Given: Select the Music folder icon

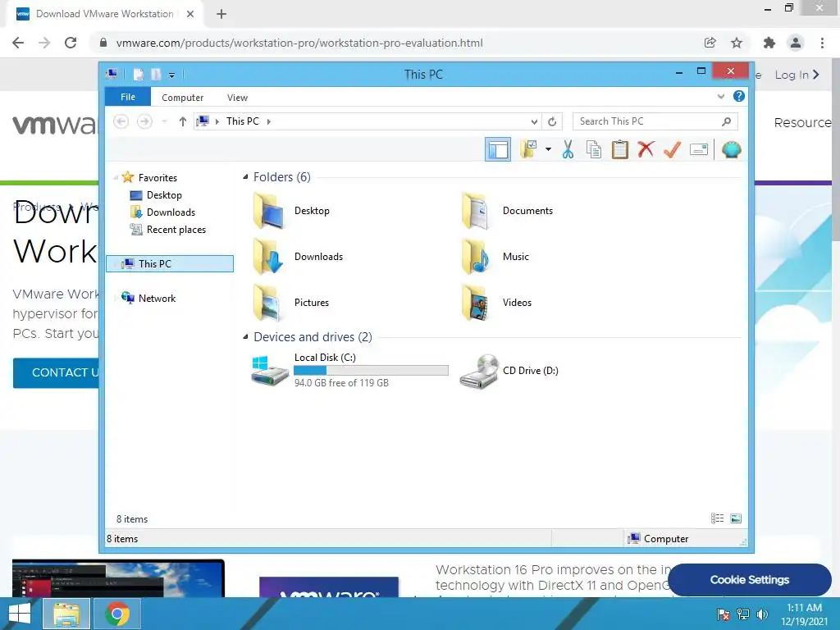Looking at the screenshot, I should click(477, 257).
